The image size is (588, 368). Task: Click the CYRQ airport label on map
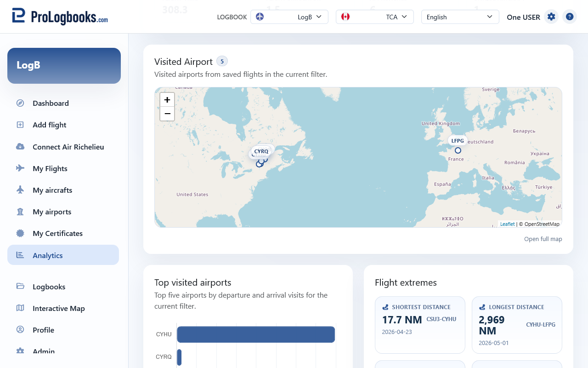pos(261,151)
